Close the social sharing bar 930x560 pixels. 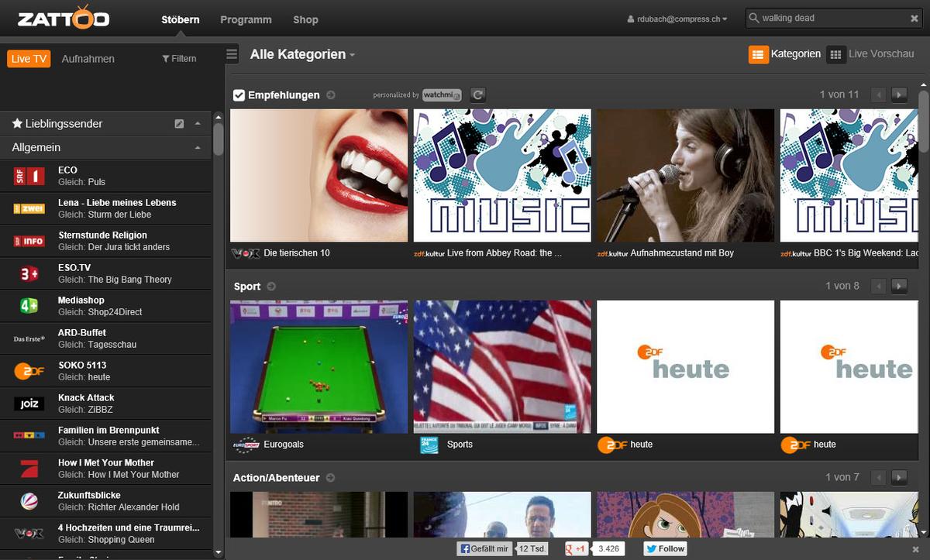(917, 549)
